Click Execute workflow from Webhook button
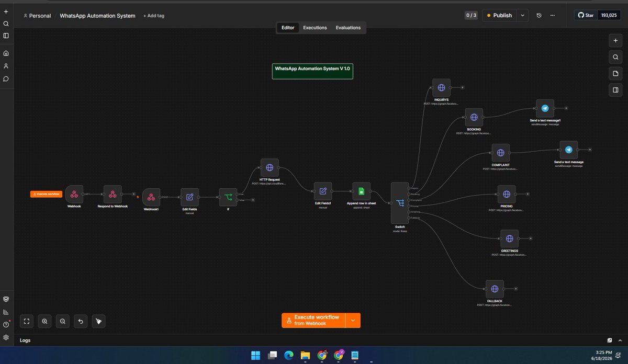The width and height of the screenshot is (628, 364). pos(313,321)
